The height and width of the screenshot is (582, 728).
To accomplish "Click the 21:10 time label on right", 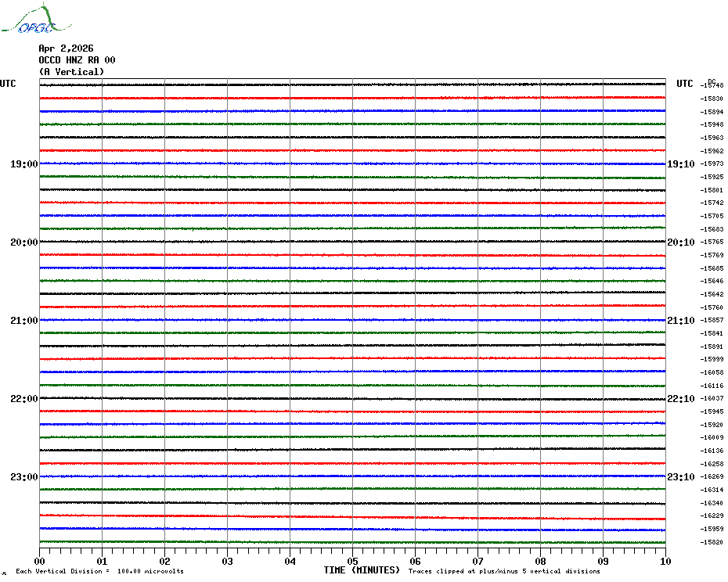I will (680, 321).
